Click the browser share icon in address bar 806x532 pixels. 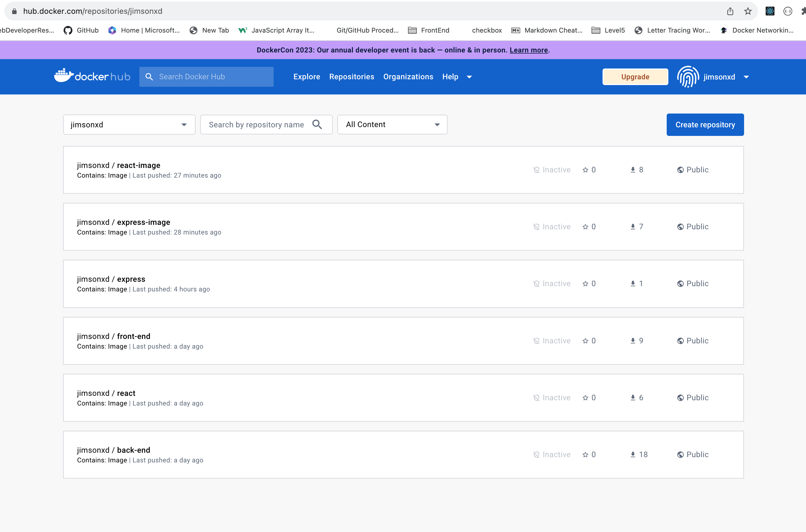click(730, 11)
